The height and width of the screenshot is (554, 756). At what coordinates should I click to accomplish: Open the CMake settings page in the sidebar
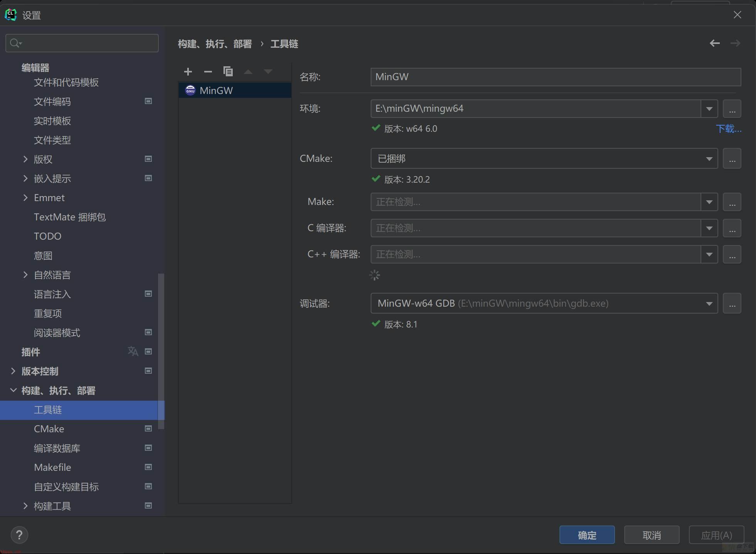pos(49,429)
